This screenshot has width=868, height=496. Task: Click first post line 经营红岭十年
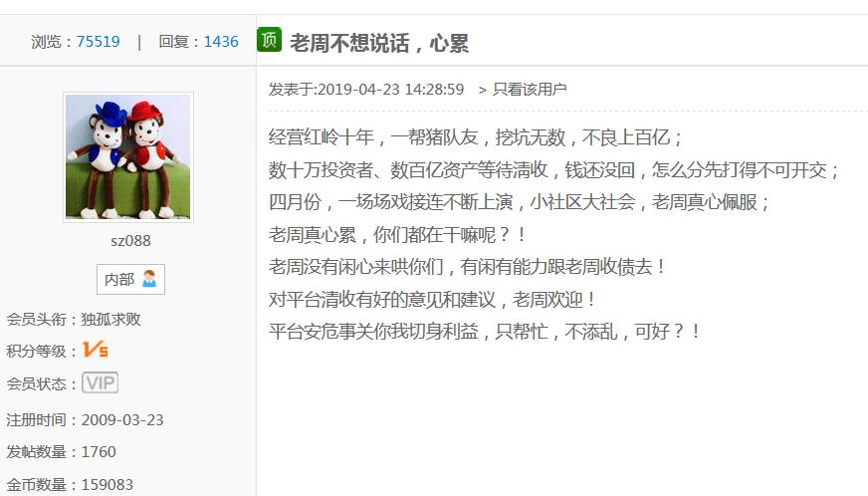pyautogui.click(x=476, y=137)
